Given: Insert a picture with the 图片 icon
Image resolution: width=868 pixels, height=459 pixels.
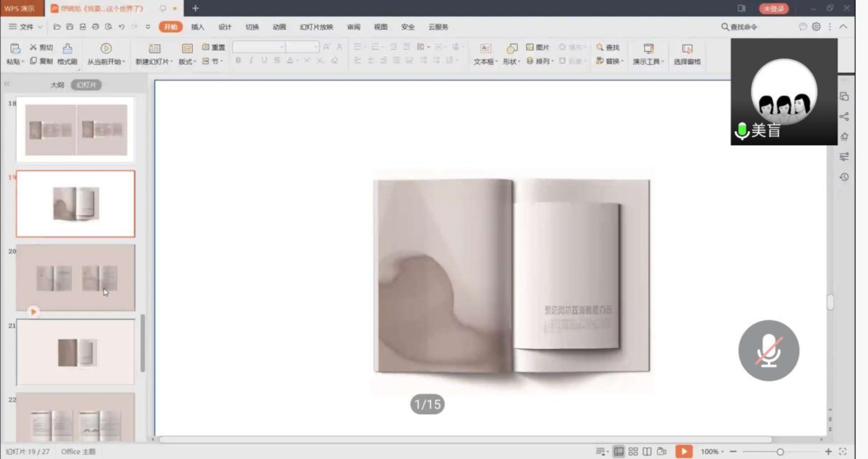Looking at the screenshot, I should coord(530,47).
